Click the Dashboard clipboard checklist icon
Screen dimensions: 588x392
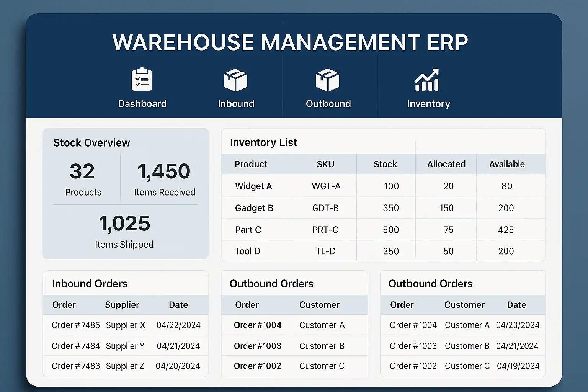[142, 80]
